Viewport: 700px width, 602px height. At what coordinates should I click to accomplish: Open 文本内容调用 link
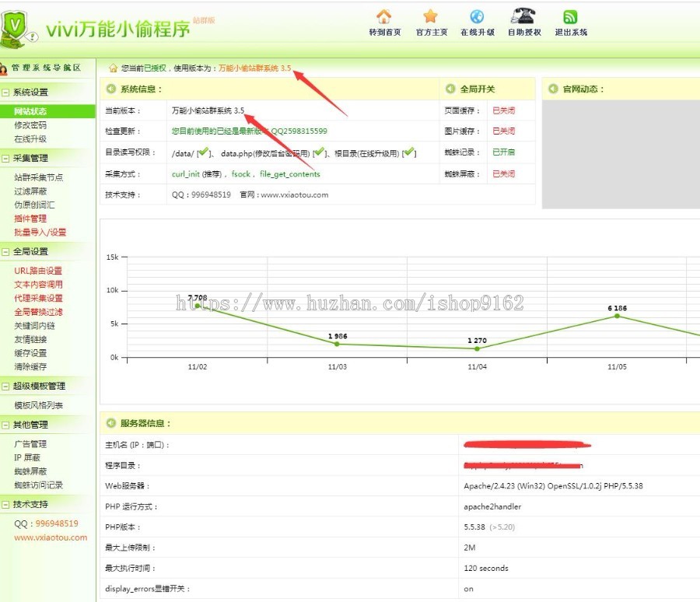click(x=38, y=285)
